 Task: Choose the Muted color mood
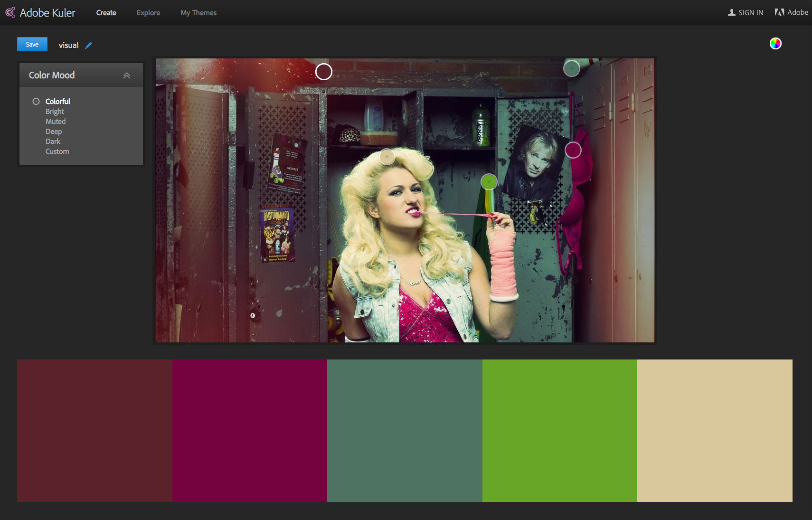(56, 122)
